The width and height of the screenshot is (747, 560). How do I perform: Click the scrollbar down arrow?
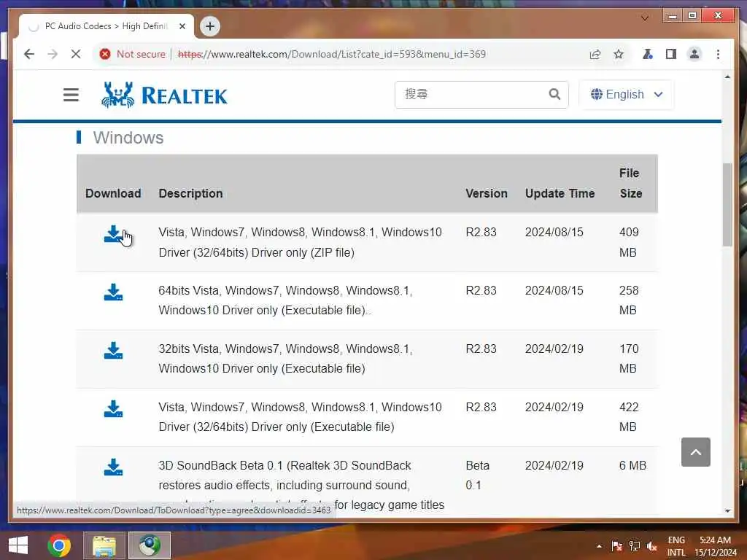(x=727, y=510)
